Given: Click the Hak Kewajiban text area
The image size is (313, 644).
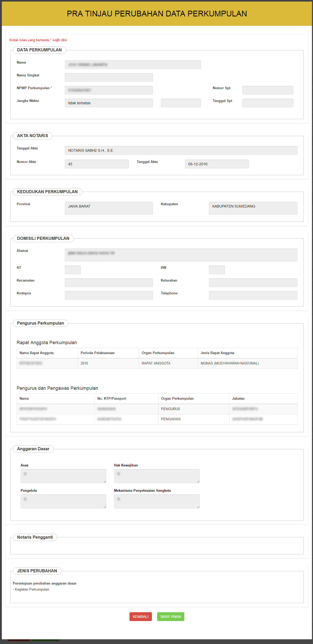Looking at the screenshot, I should (x=157, y=476).
